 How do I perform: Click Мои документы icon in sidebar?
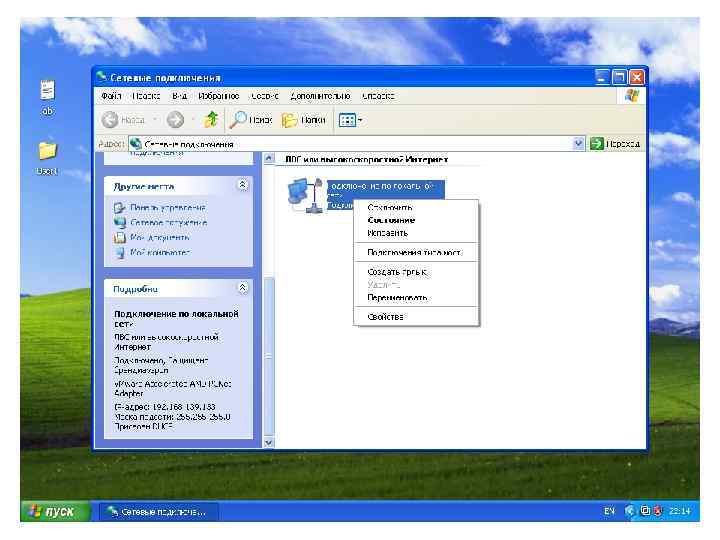click(119, 237)
